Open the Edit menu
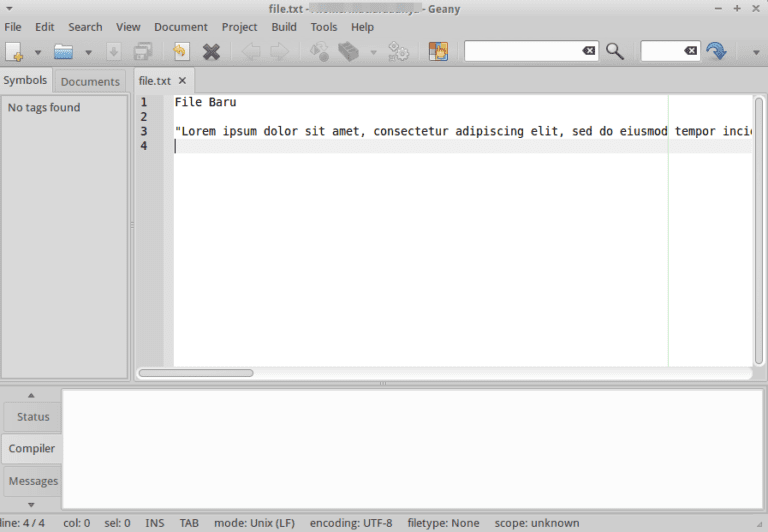 click(45, 27)
